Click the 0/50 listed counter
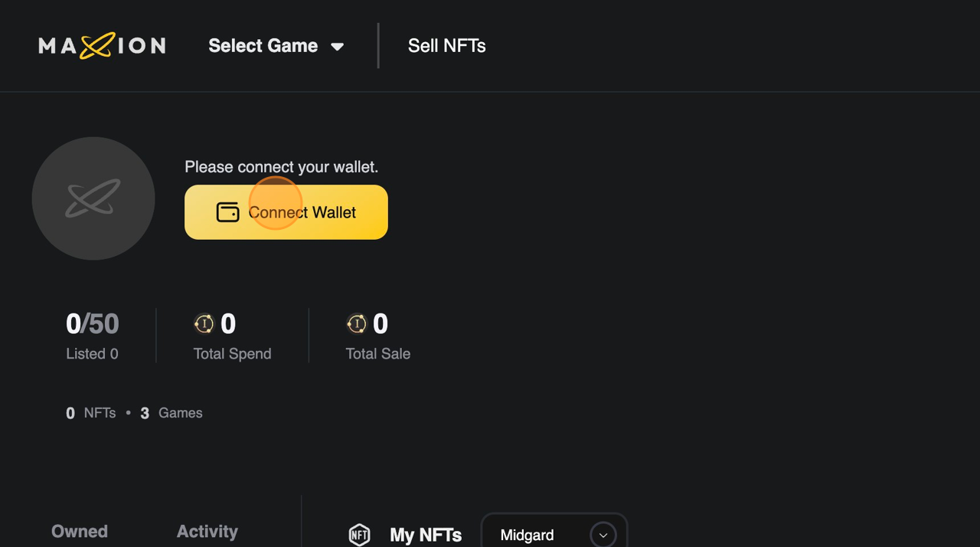 pyautogui.click(x=92, y=324)
